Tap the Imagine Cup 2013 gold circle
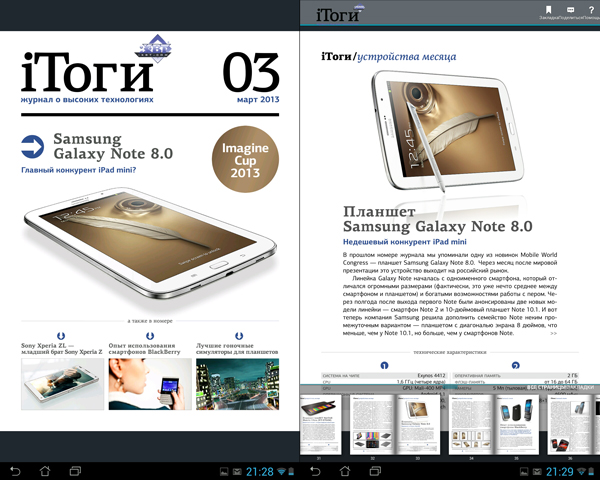Viewport: 600px width, 480px height. pos(245,159)
